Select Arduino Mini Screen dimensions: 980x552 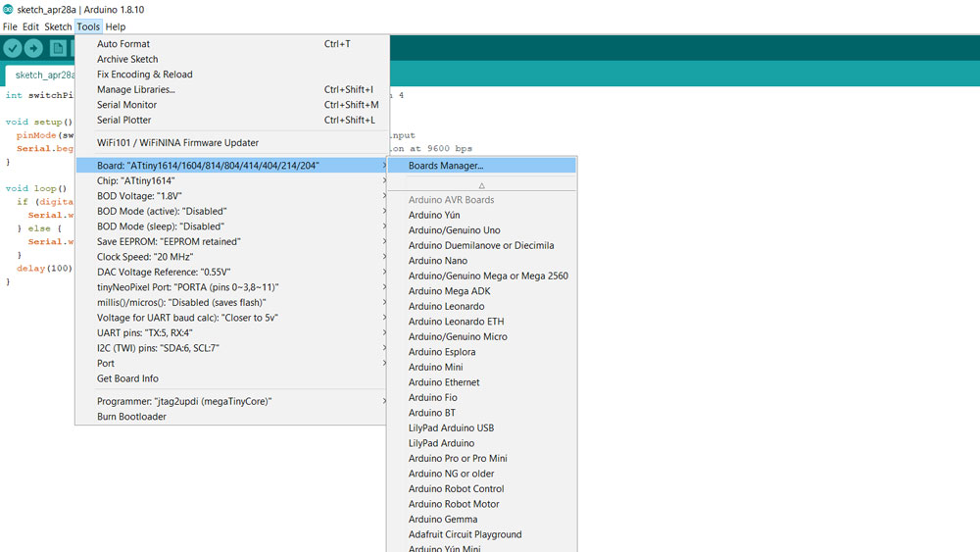click(482, 367)
